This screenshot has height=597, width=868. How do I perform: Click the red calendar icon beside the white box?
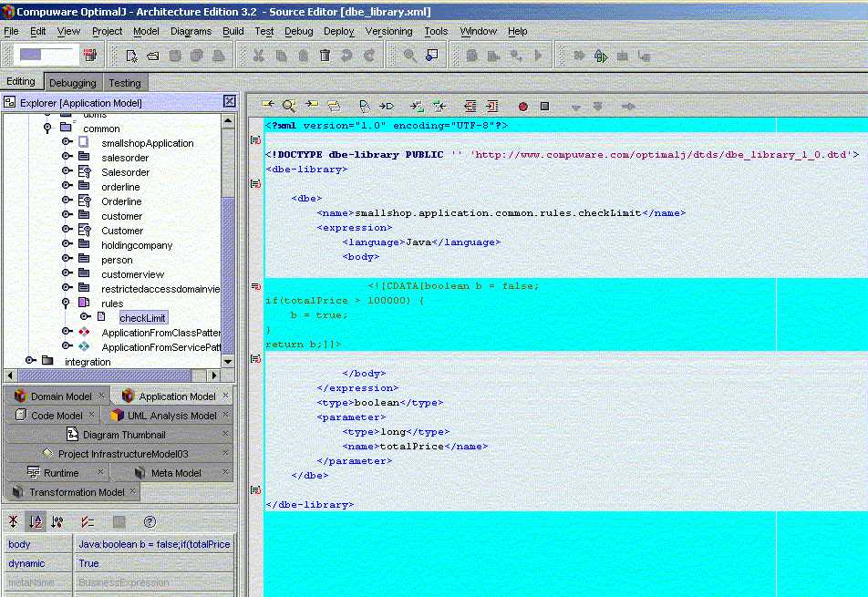(90, 55)
